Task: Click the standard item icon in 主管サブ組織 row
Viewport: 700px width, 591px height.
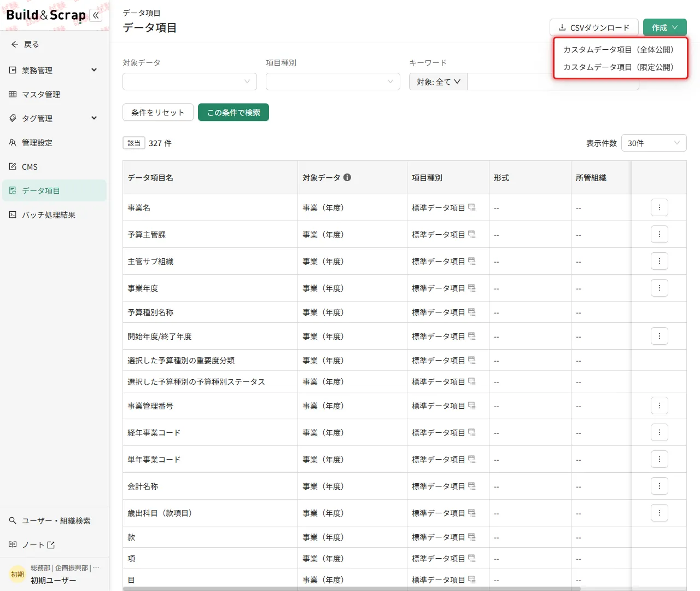Action: coord(472,261)
